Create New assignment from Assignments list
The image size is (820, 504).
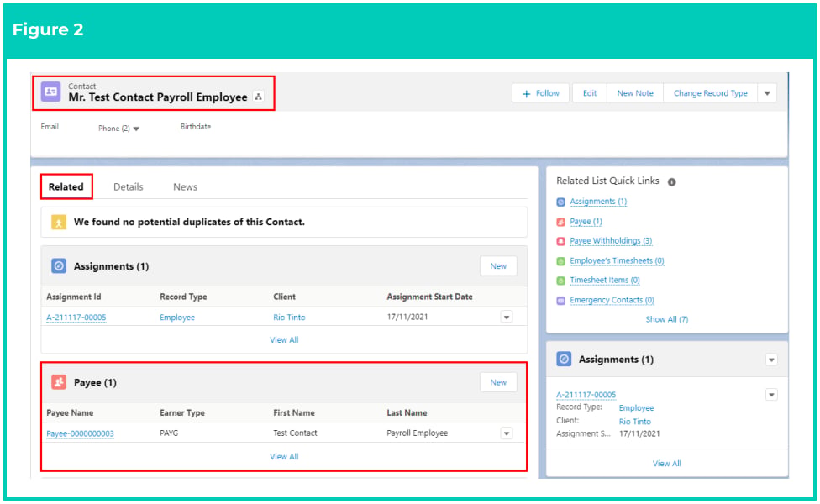coord(498,266)
